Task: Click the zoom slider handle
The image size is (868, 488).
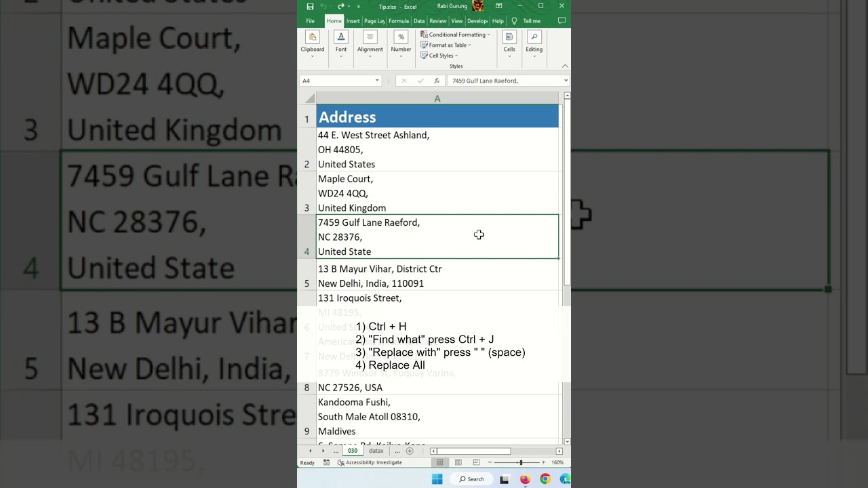Action: pos(520,462)
